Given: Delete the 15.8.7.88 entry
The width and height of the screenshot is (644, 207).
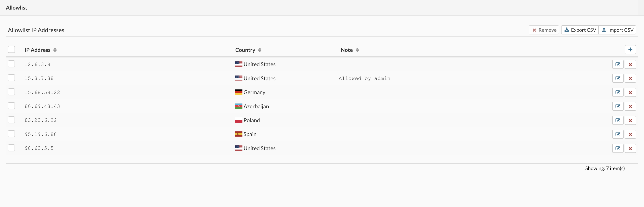Looking at the screenshot, I should point(630,78).
